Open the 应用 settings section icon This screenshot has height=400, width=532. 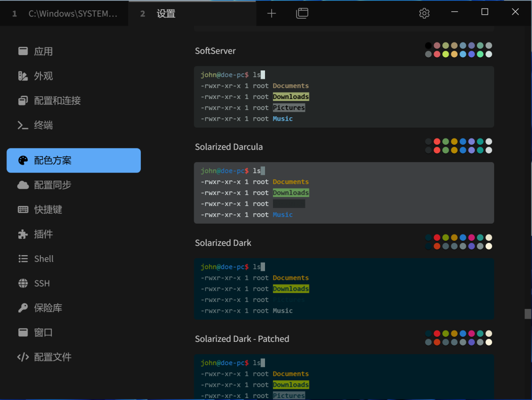[23, 51]
